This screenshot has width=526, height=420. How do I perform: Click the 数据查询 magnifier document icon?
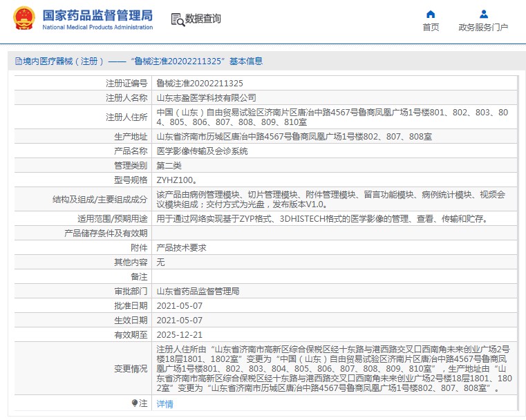coord(177,19)
